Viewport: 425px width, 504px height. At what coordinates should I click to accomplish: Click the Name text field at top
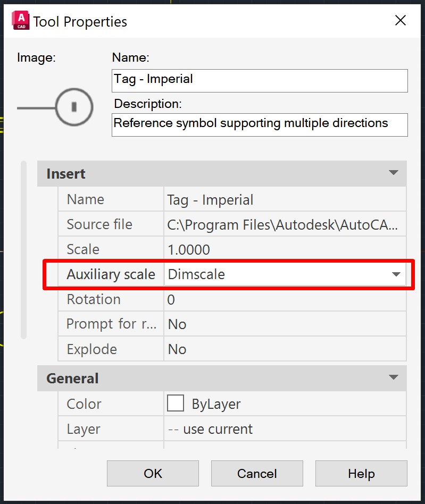260,80
